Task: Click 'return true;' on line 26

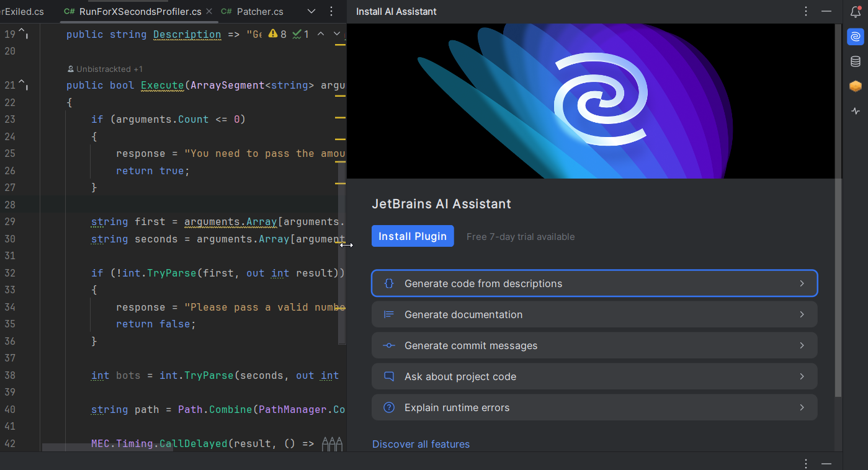Action: (153, 171)
